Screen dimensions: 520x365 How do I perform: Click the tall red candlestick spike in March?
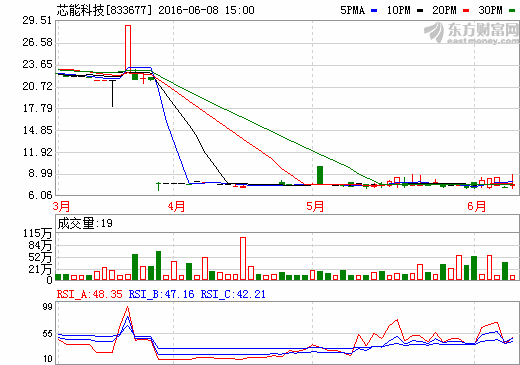coord(128,49)
